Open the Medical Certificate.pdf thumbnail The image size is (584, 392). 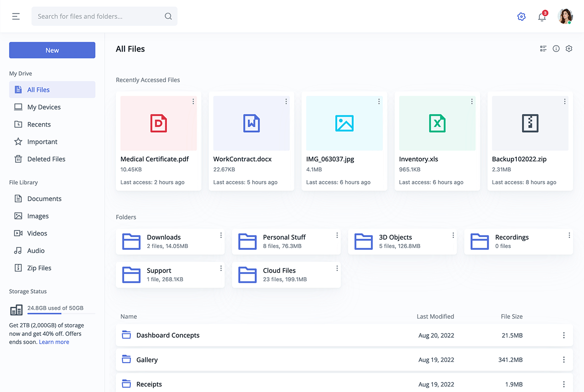[158, 123]
